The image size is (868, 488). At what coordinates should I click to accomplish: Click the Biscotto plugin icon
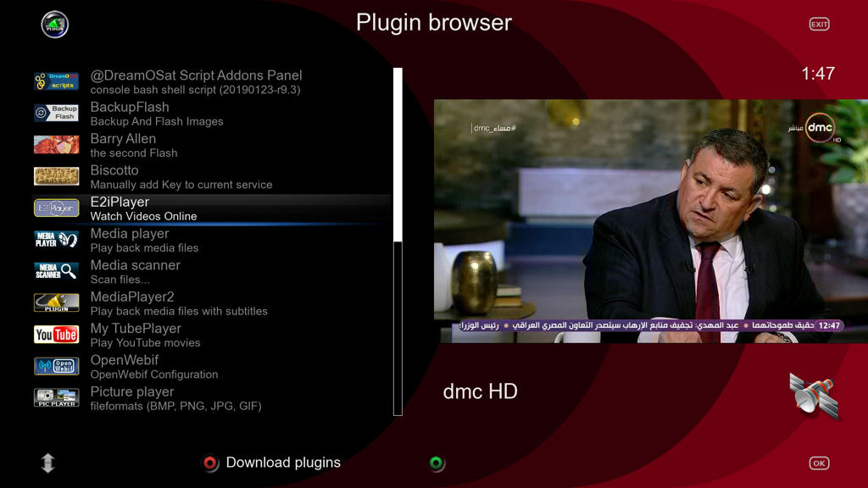[x=57, y=176]
